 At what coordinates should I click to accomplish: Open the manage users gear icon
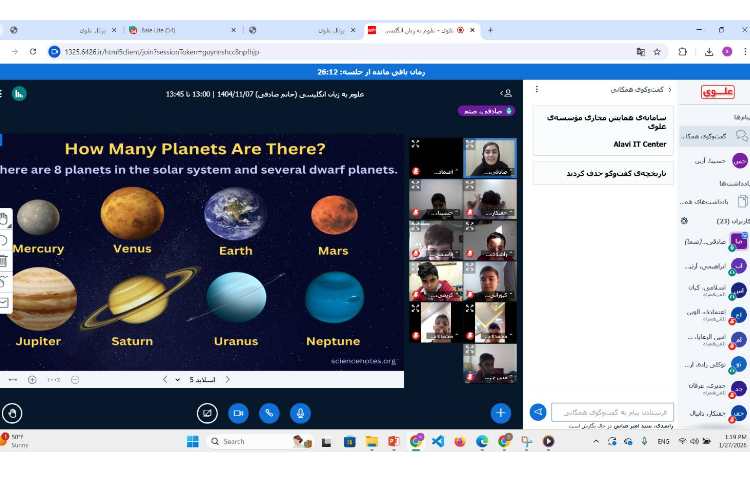(684, 221)
